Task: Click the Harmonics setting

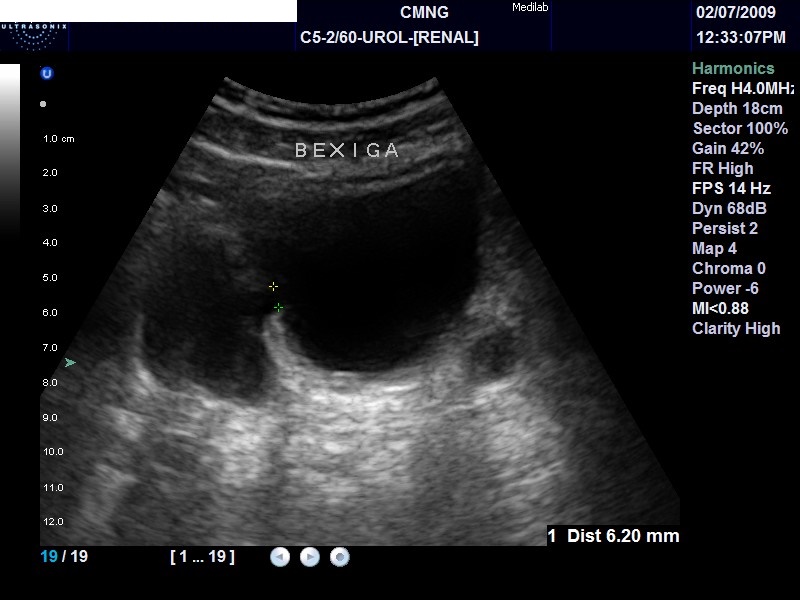Action: [x=733, y=68]
